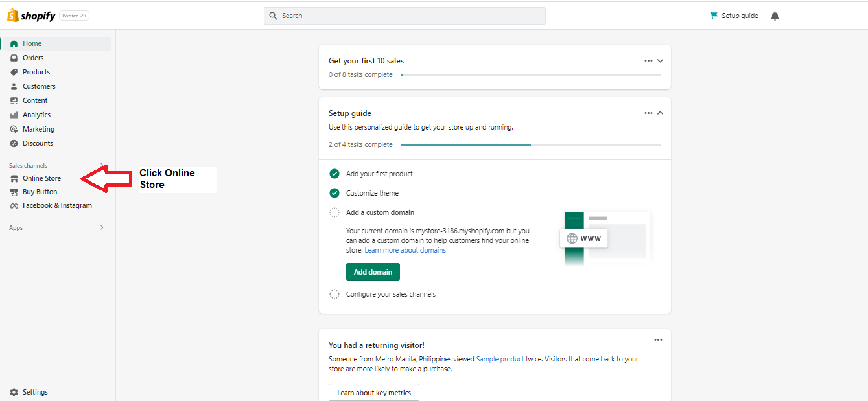Open the Sample product link
Screen dimensions: 868x401
500,359
